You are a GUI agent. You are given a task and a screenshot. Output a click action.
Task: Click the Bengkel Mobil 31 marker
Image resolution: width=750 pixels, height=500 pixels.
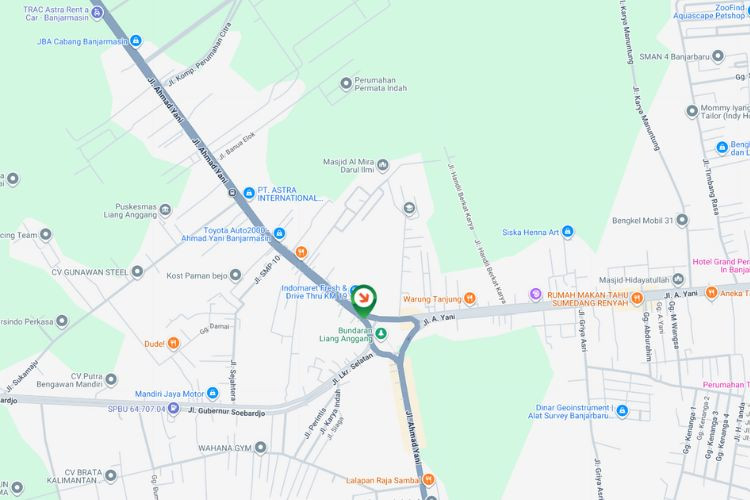(x=682, y=221)
